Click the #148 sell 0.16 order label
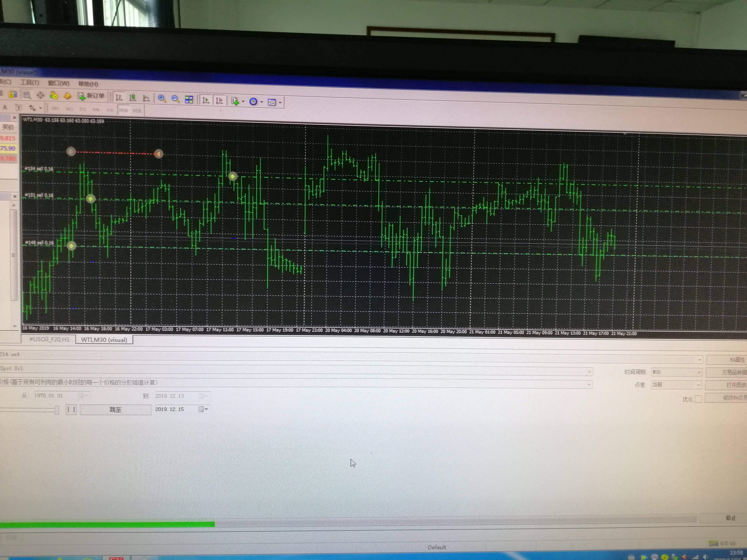The width and height of the screenshot is (747, 560). click(39, 243)
